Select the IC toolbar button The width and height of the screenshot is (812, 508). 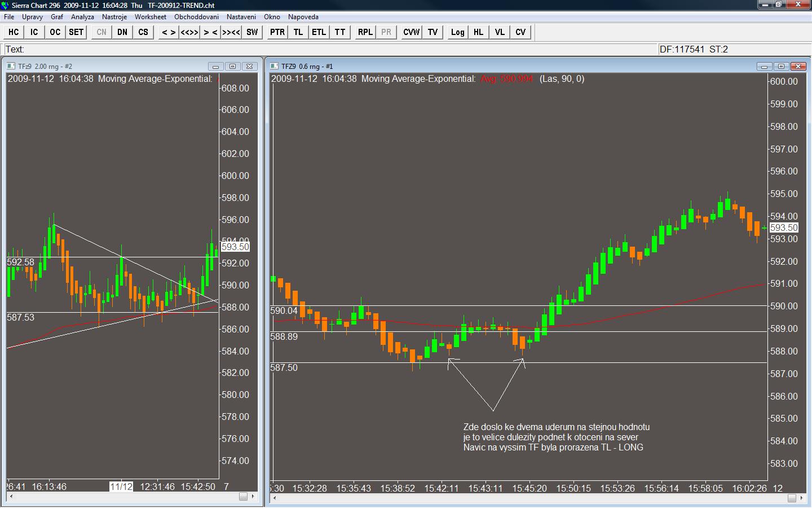[x=34, y=32]
